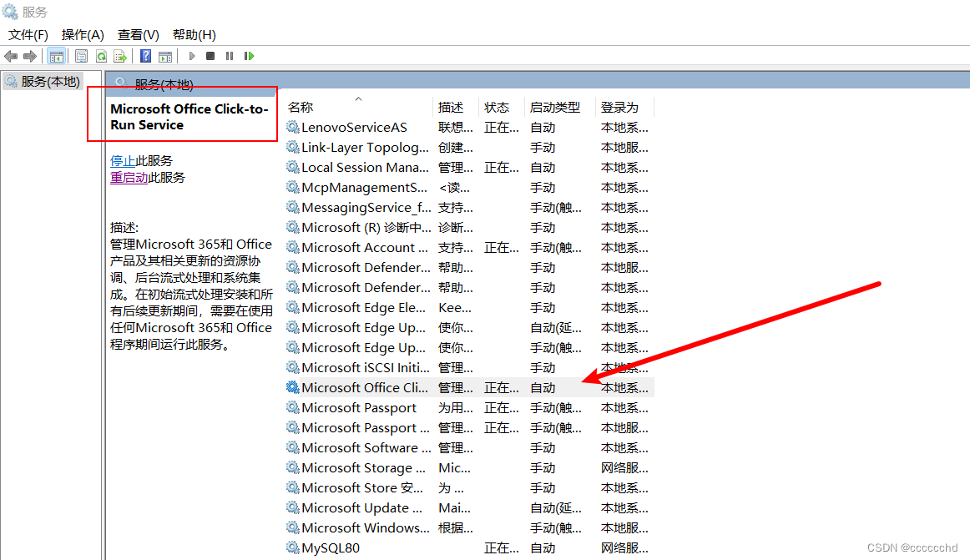The width and height of the screenshot is (970, 560).
Task: Open the 文件(F) menu
Action: click(28, 35)
